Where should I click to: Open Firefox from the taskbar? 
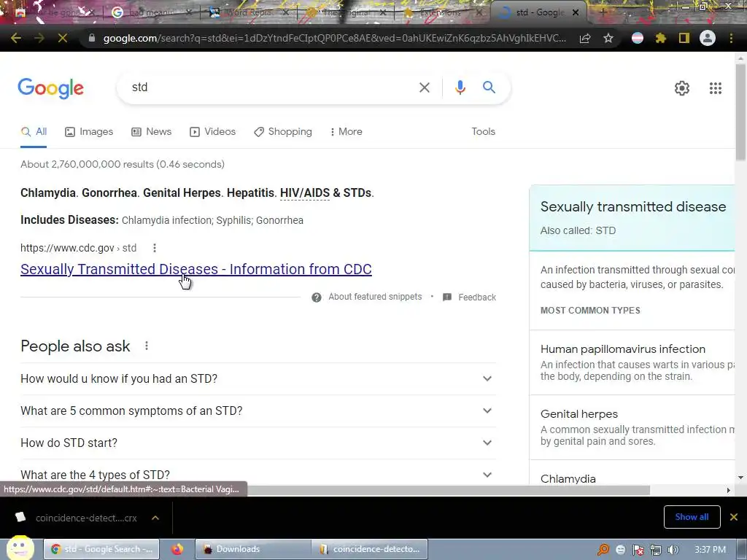pos(177,549)
